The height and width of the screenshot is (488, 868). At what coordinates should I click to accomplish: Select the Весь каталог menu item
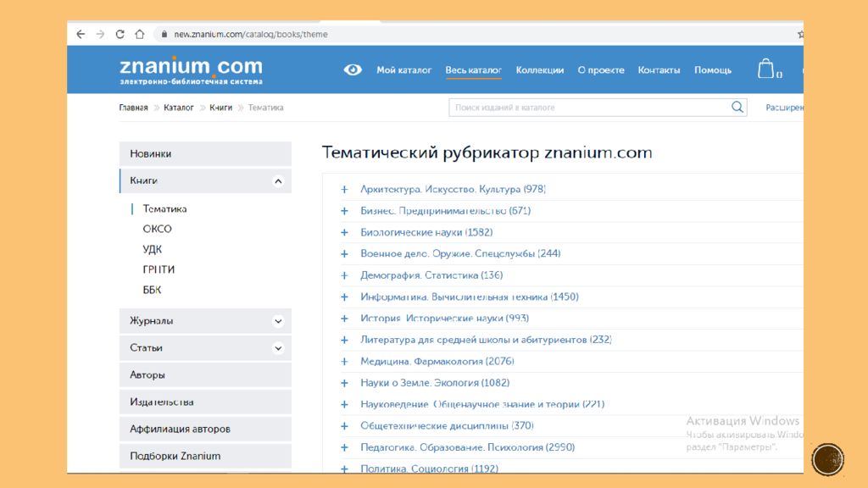(x=473, y=70)
